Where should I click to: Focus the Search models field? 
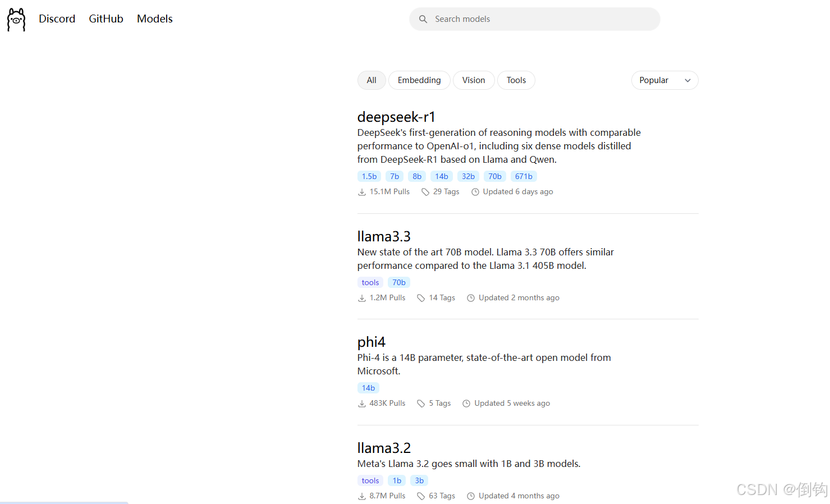tap(535, 19)
